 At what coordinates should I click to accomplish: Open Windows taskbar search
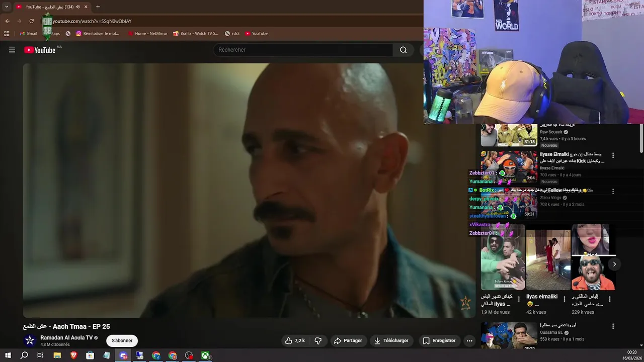point(24,355)
